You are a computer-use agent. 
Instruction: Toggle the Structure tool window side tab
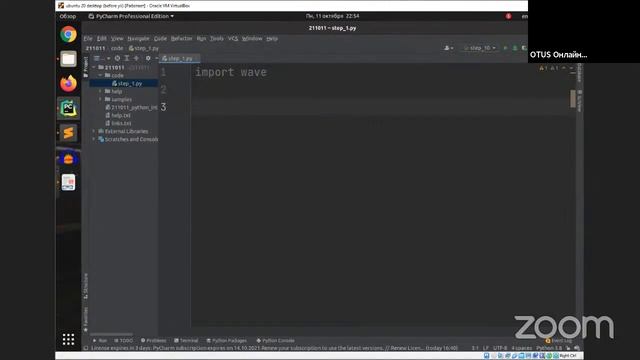pyautogui.click(x=86, y=286)
